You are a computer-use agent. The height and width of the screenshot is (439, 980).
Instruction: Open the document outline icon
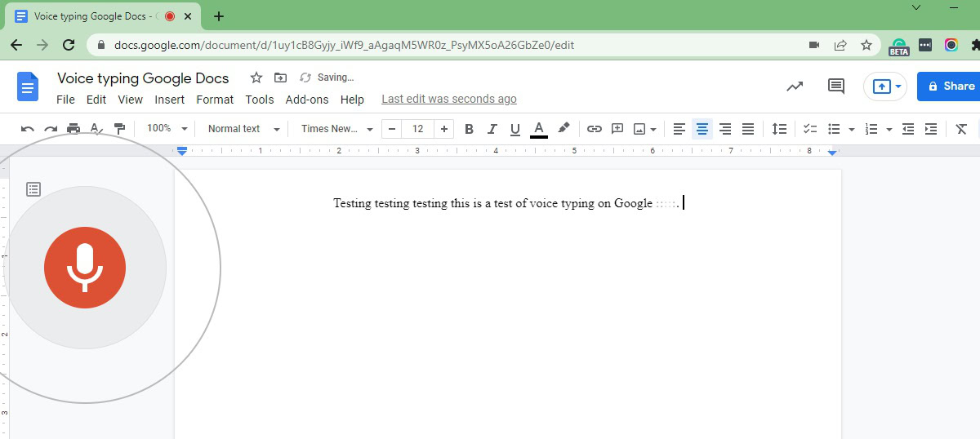click(33, 189)
